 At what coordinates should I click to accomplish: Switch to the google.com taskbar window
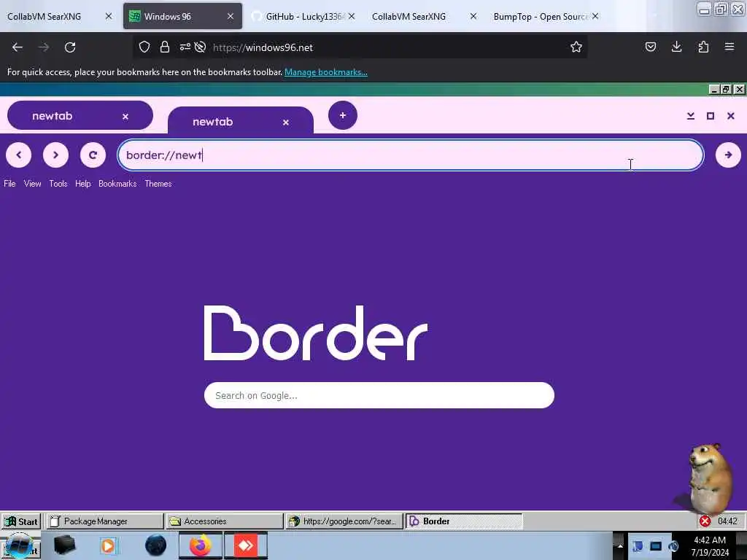click(x=344, y=521)
